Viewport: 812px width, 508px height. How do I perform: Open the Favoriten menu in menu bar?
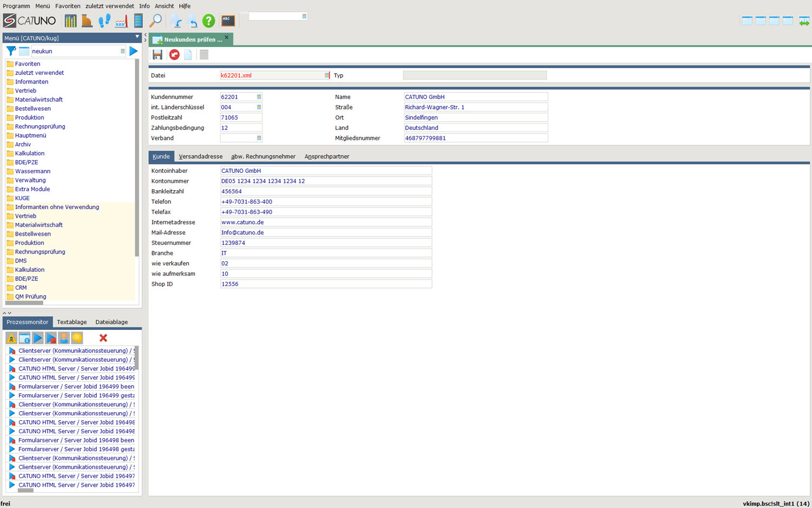point(68,6)
